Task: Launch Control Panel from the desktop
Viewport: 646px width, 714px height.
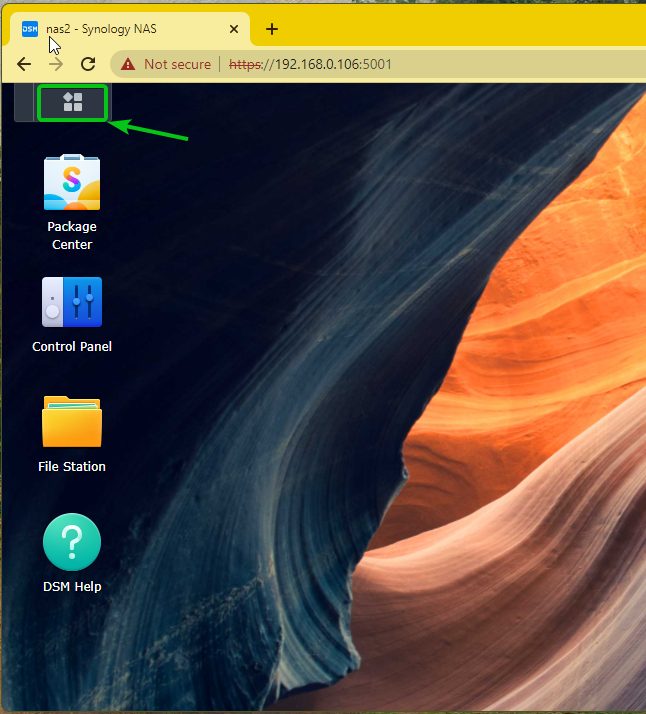Action: pyautogui.click(x=72, y=302)
